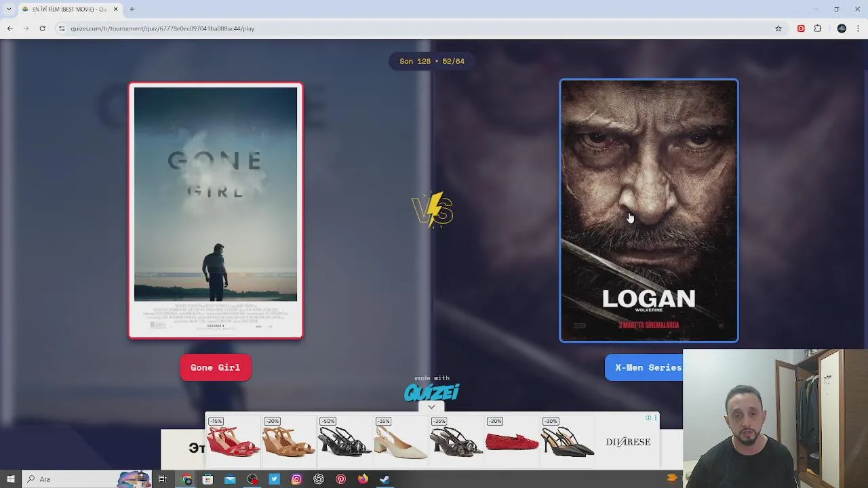Open the Extensions puzzle-piece menu

(818, 28)
